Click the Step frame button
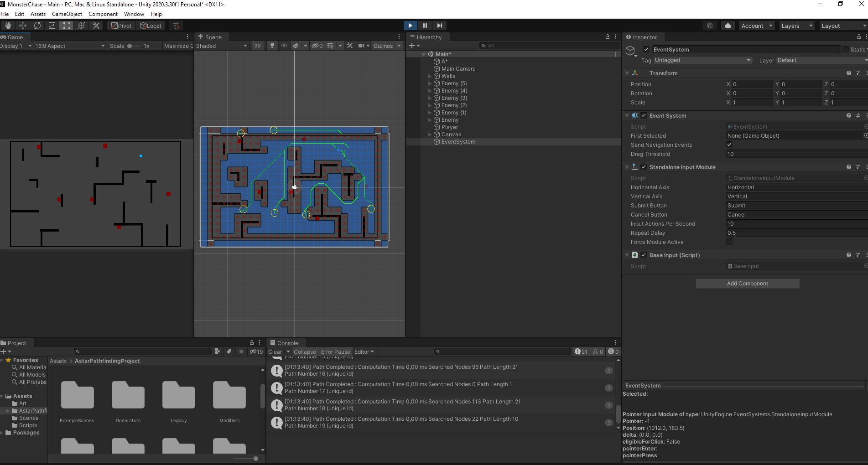 click(439, 26)
